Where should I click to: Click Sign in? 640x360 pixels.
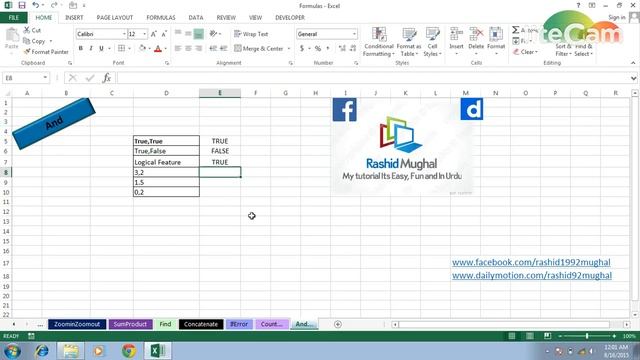click(616, 17)
